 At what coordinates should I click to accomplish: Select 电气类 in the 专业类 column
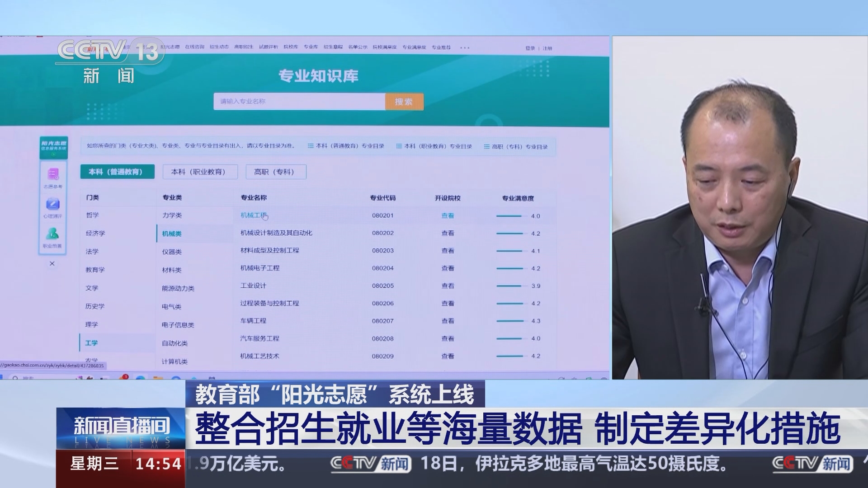pyautogui.click(x=172, y=306)
